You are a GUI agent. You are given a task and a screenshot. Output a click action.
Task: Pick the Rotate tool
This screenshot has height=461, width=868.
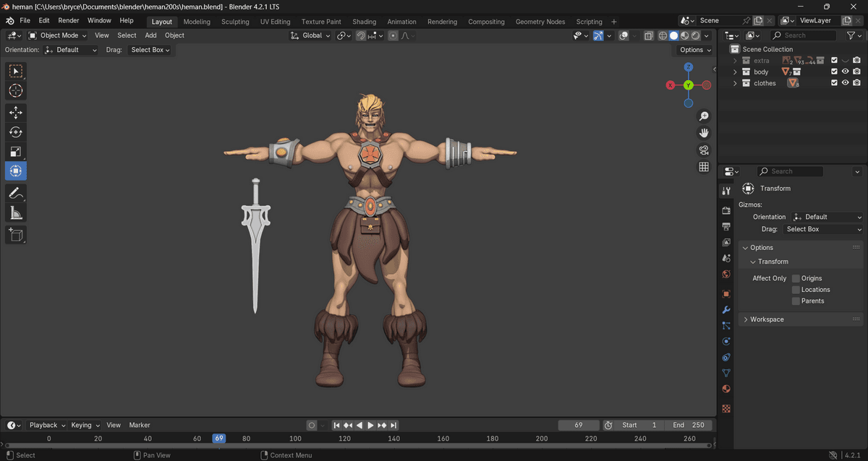point(15,132)
